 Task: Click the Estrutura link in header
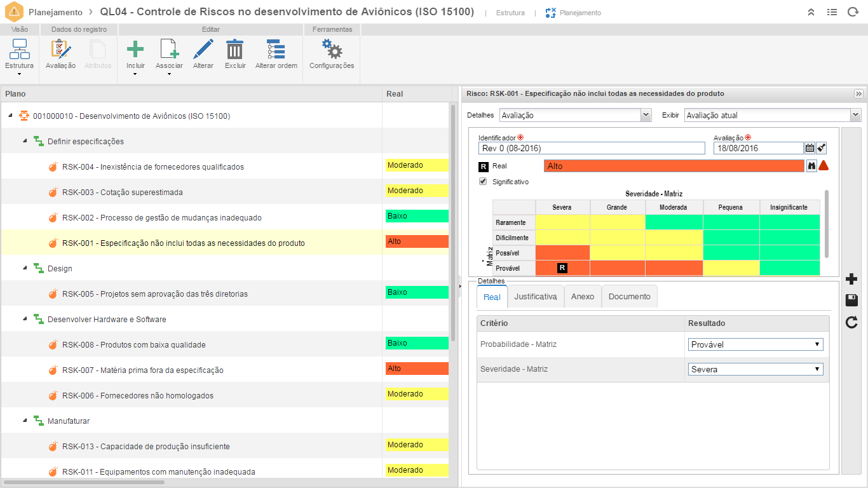click(510, 13)
